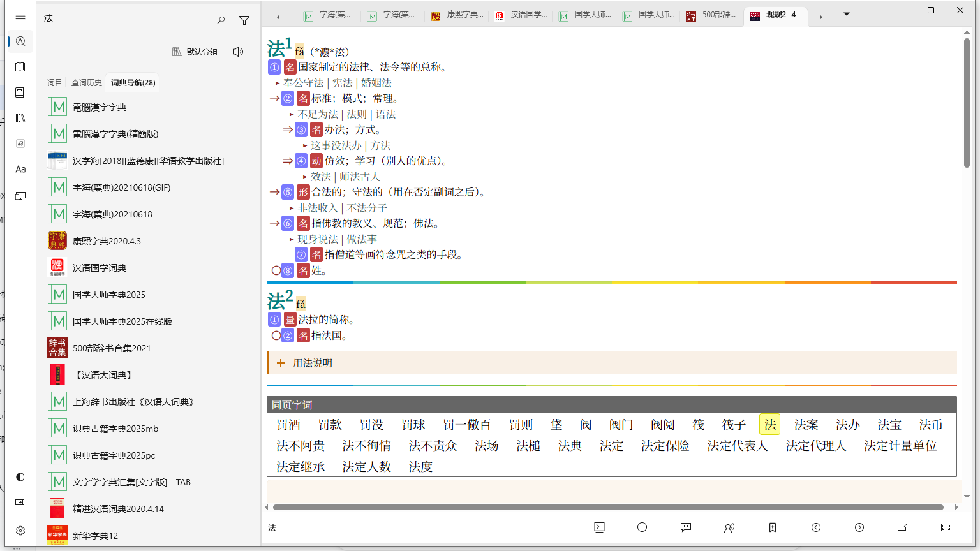Click the 法定代表人 related word link
This screenshot has width=980, height=551.
click(737, 446)
